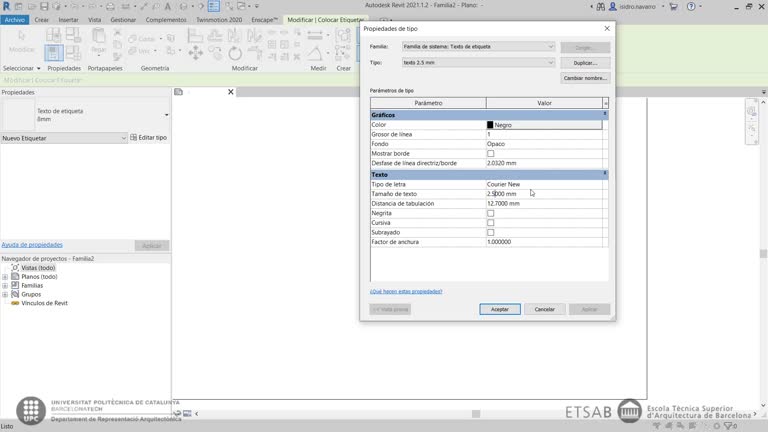
Task: Click the save icon in quick access toolbar
Action: point(43,6)
